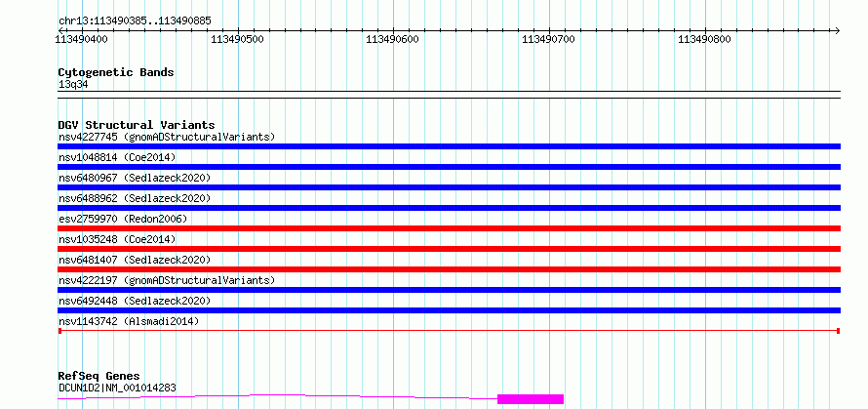
Task: Click the chr13:113490385..113490885 region label
Action: click(135, 21)
